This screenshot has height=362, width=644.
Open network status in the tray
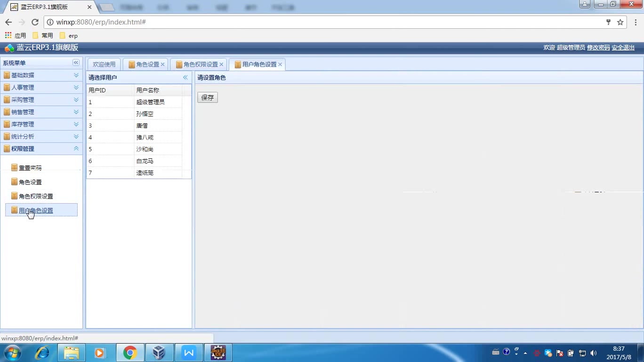click(582, 353)
